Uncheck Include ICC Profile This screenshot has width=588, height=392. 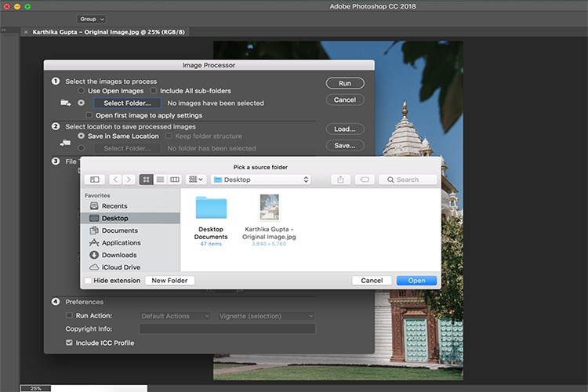[x=69, y=343]
